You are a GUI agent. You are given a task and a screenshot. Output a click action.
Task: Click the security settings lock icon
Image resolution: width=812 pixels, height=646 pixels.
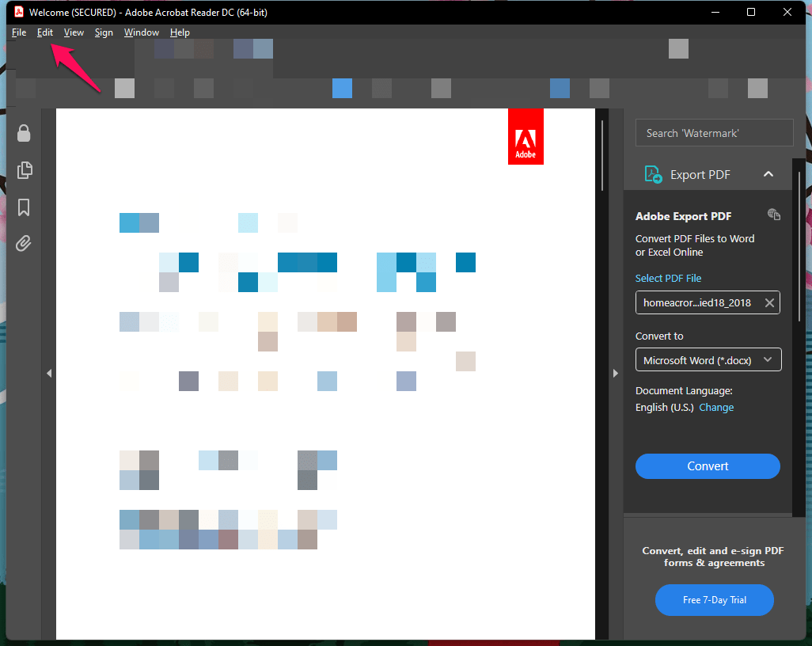coord(24,133)
